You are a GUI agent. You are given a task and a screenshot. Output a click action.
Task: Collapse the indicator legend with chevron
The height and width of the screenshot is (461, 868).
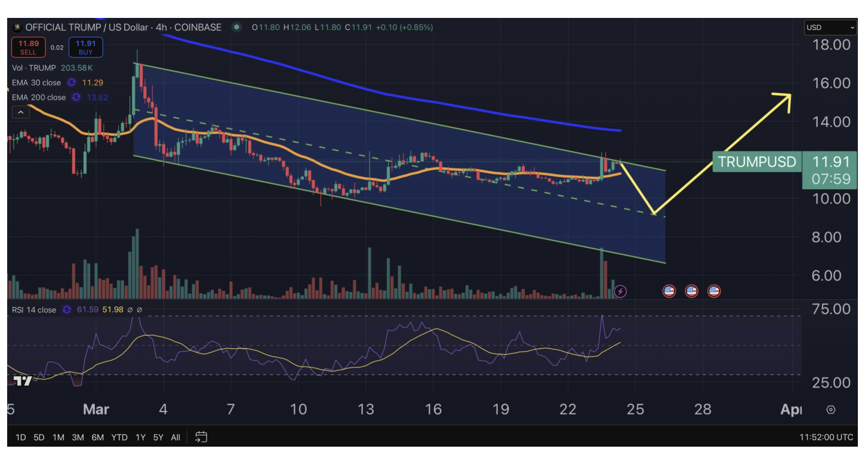coord(20,112)
